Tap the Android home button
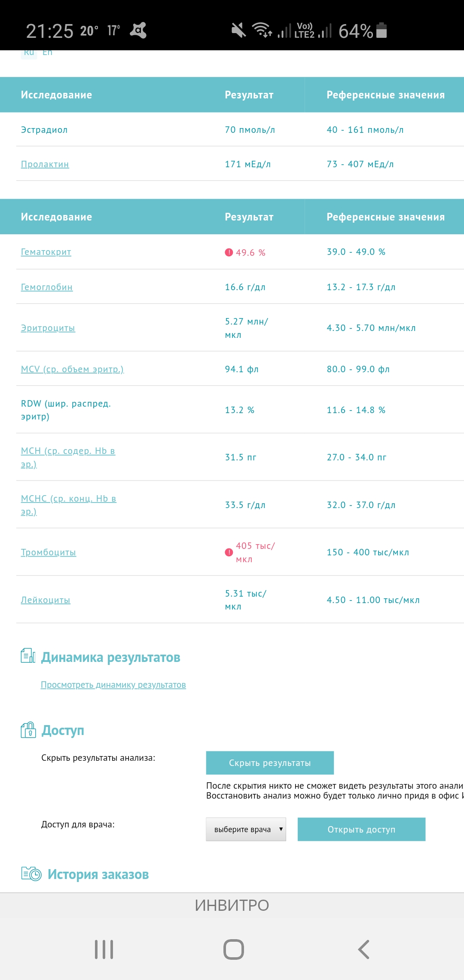Screen dimensions: 464x980 [x=233, y=949]
